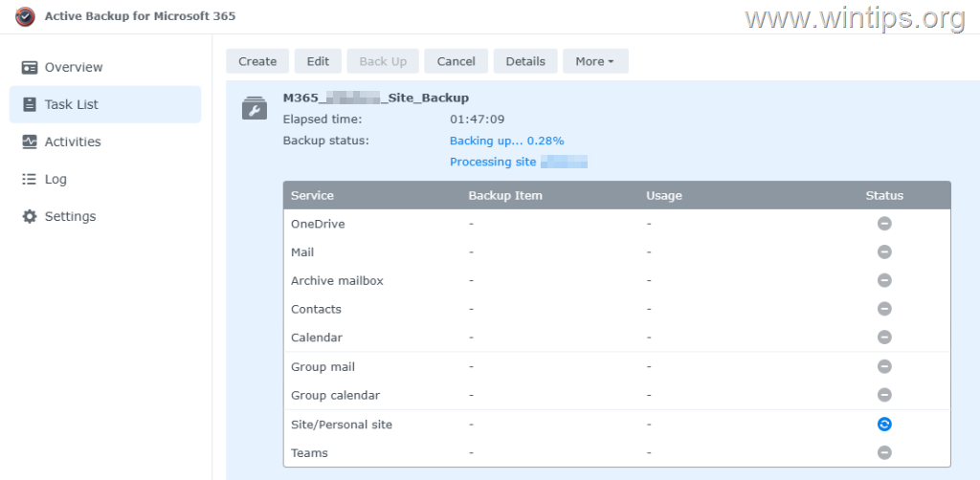Click the 'Backing up... 0.28%' progress status
Screen dimensions: 980x480
click(x=506, y=141)
